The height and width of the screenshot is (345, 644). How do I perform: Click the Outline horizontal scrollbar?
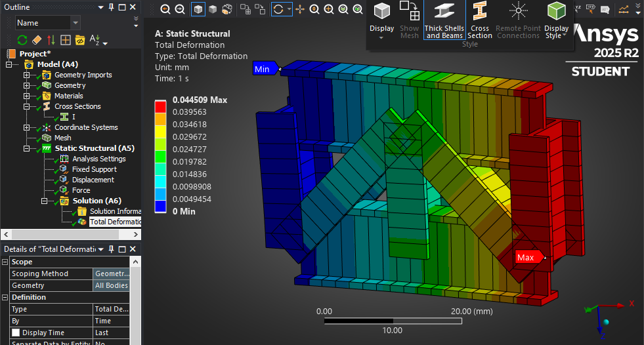(x=66, y=233)
